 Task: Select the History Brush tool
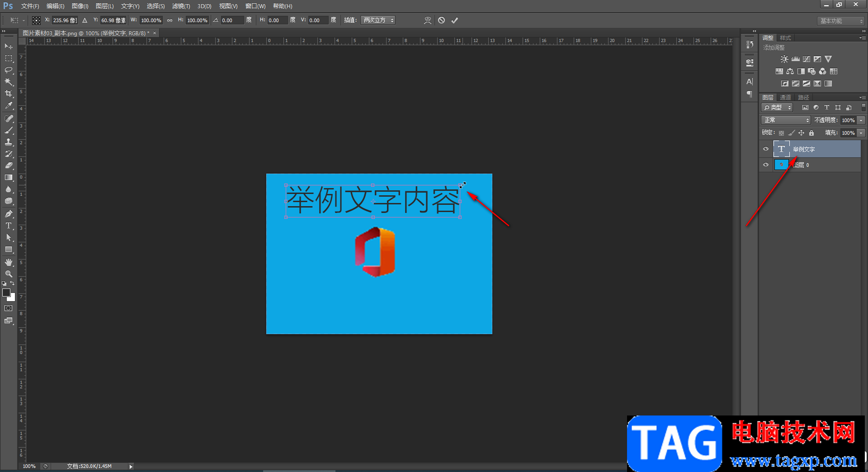(9, 154)
